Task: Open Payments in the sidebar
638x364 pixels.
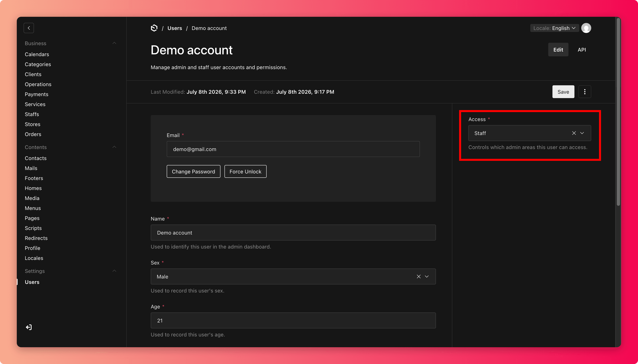Action: (x=37, y=94)
